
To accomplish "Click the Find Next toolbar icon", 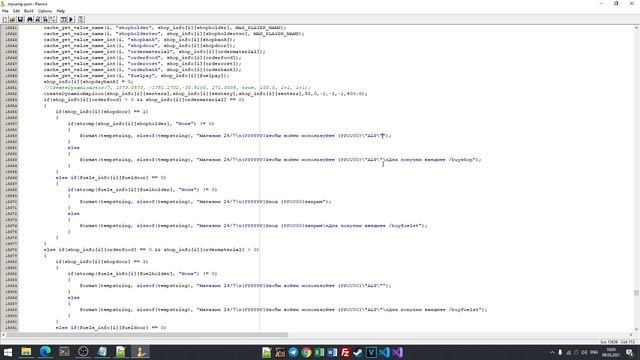I will [38, 19].
